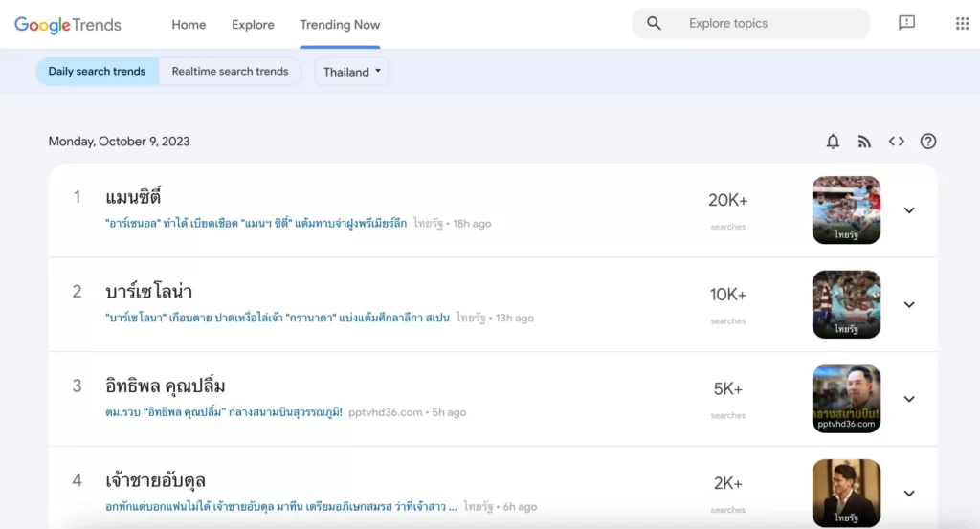Click the Google Trends logo

click(x=68, y=25)
